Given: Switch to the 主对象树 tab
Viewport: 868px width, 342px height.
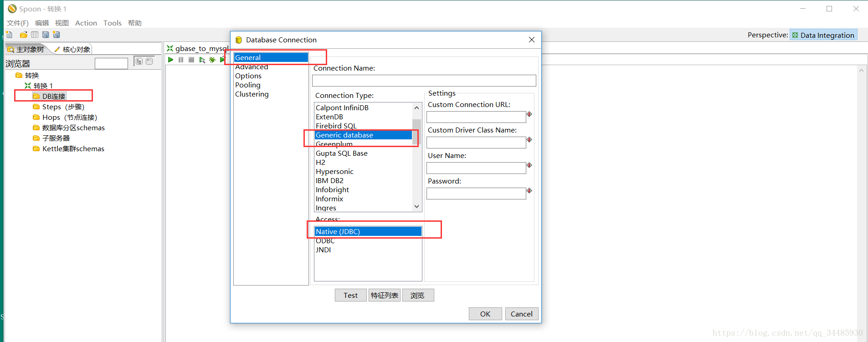Looking at the screenshot, I should point(26,49).
